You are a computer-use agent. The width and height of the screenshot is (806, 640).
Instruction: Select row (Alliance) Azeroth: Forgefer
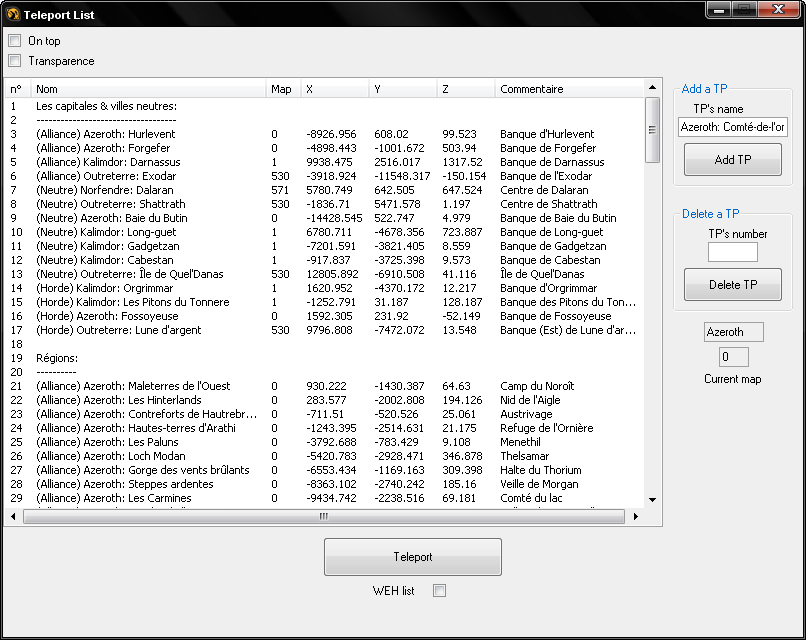pyautogui.click(x=324, y=148)
